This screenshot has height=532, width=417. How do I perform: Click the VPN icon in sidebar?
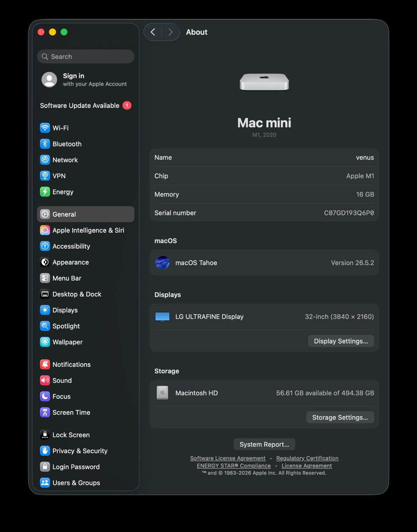point(45,176)
